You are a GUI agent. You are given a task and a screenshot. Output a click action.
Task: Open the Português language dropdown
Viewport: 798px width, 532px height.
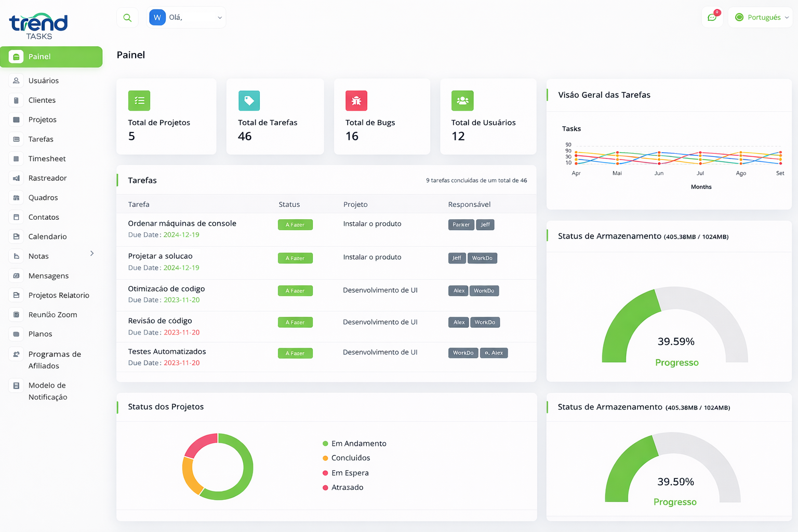coord(760,18)
